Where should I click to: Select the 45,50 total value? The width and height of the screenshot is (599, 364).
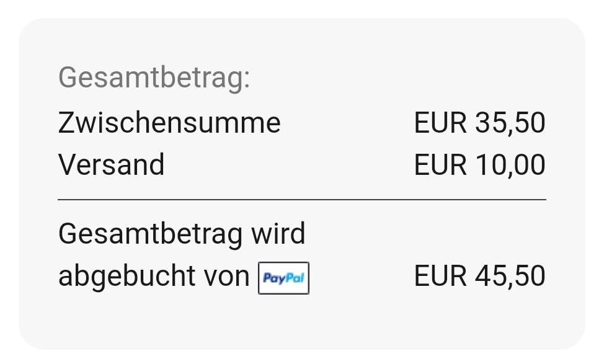pyautogui.click(x=510, y=276)
